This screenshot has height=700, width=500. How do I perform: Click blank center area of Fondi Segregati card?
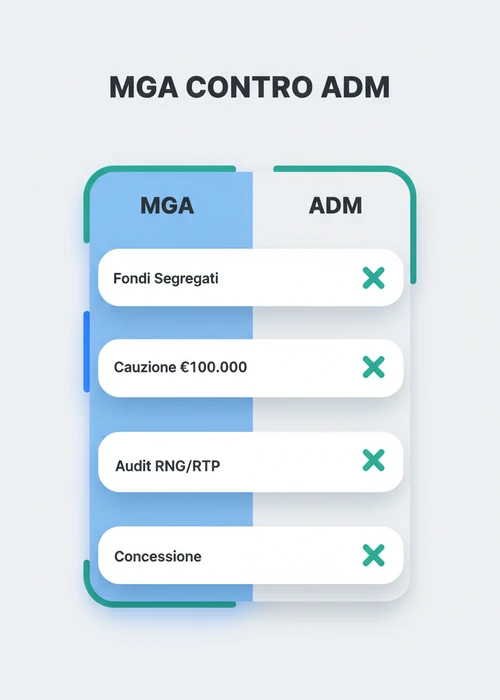click(290, 278)
